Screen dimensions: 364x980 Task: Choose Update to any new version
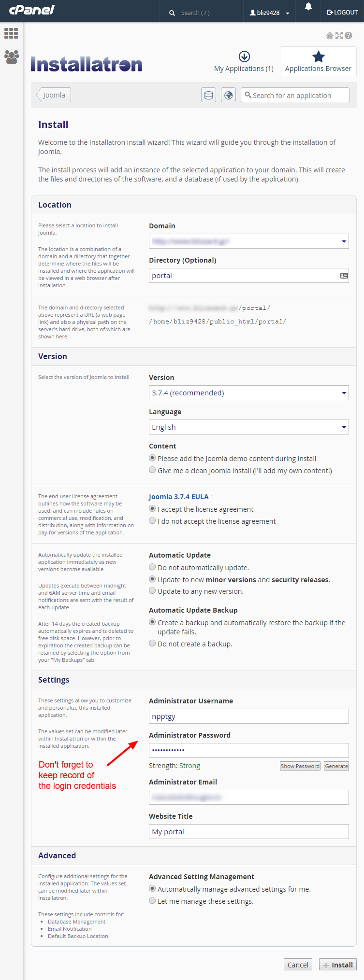click(x=152, y=591)
